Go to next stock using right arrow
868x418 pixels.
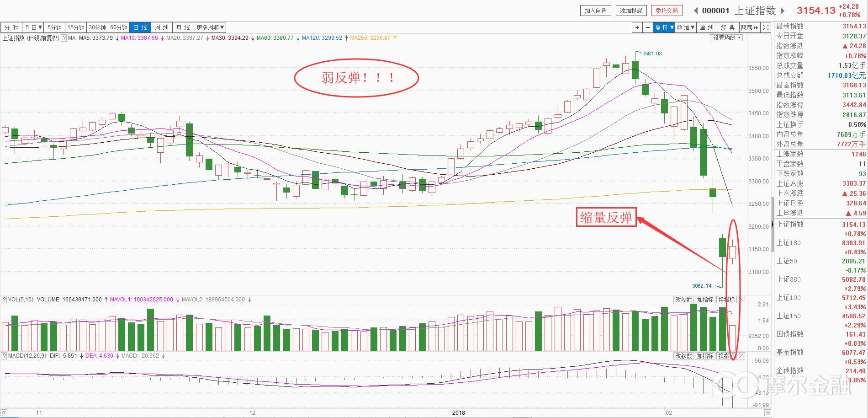[x=782, y=11]
